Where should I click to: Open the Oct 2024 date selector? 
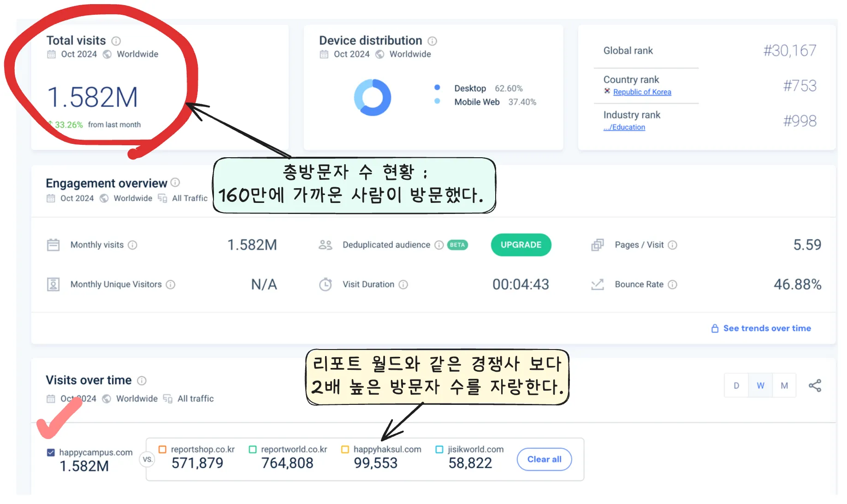(77, 198)
